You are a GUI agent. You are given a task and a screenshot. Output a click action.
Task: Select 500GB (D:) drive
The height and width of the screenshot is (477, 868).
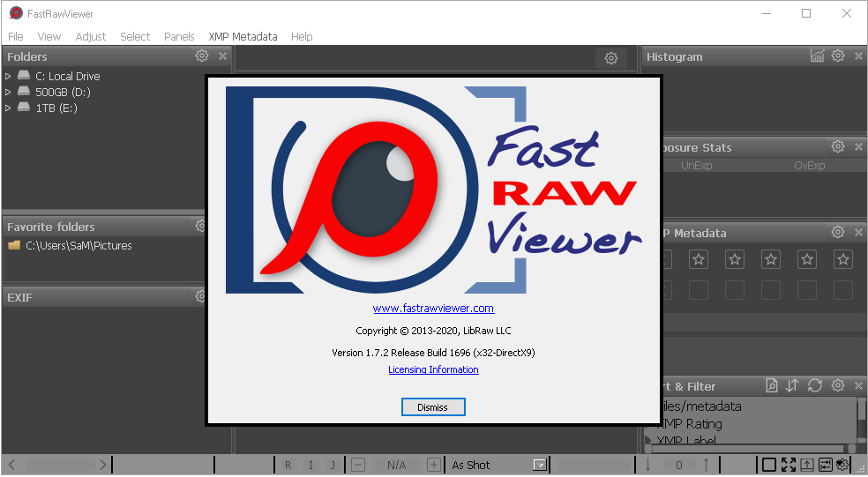click(63, 92)
